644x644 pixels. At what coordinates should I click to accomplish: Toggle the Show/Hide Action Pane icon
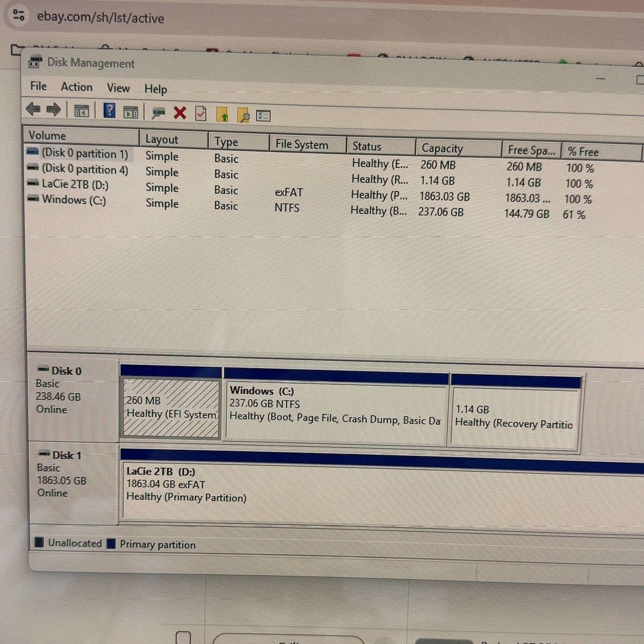131,112
